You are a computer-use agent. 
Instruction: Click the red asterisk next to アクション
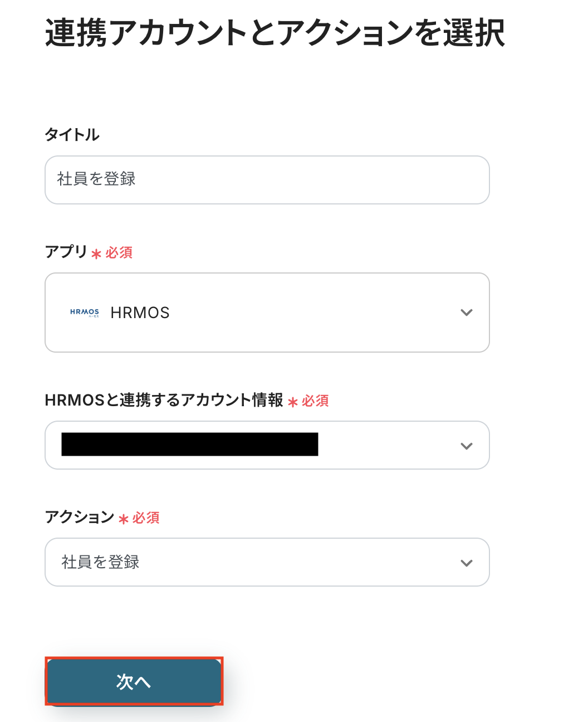click(x=124, y=519)
